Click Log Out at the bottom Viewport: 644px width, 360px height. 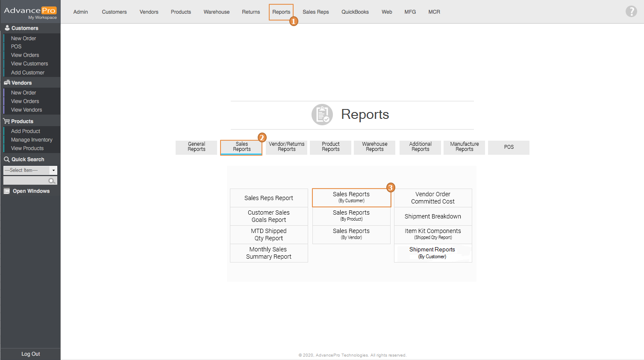[x=31, y=354]
